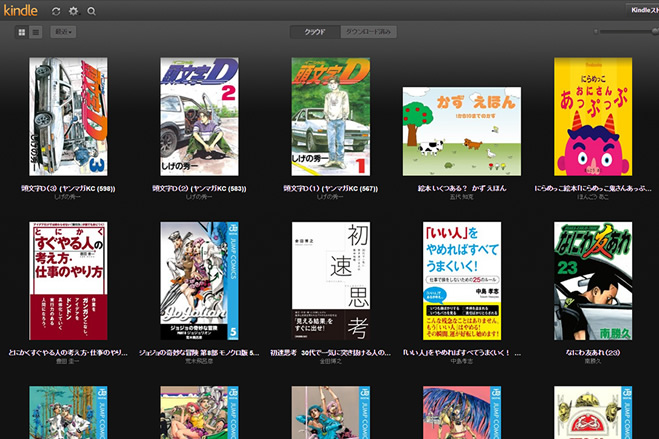Open 初速思考 book cover
Image resolution: width=659 pixels, height=439 pixels.
(331, 281)
